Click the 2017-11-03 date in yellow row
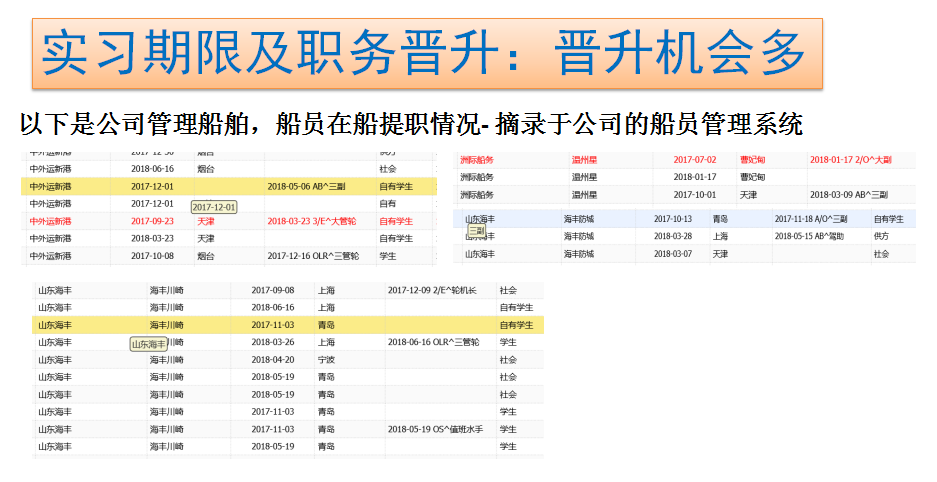This screenshot has width=937, height=482. point(272,325)
